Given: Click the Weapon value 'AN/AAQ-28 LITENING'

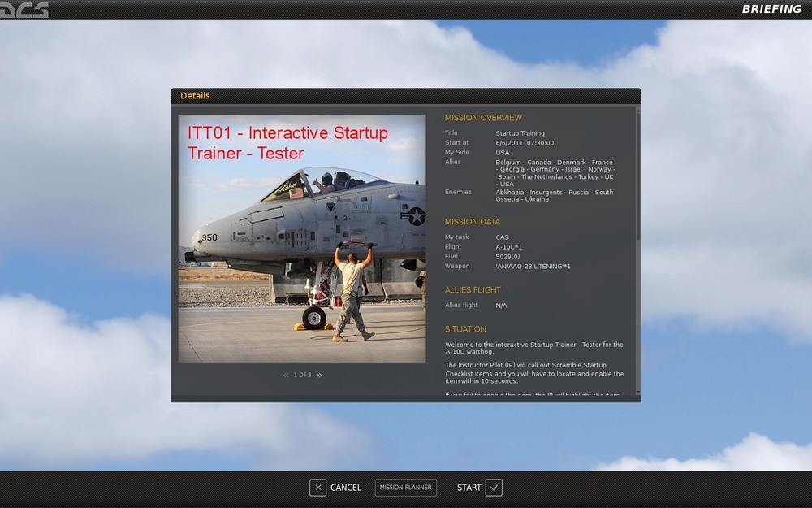Looking at the screenshot, I should tap(533, 267).
